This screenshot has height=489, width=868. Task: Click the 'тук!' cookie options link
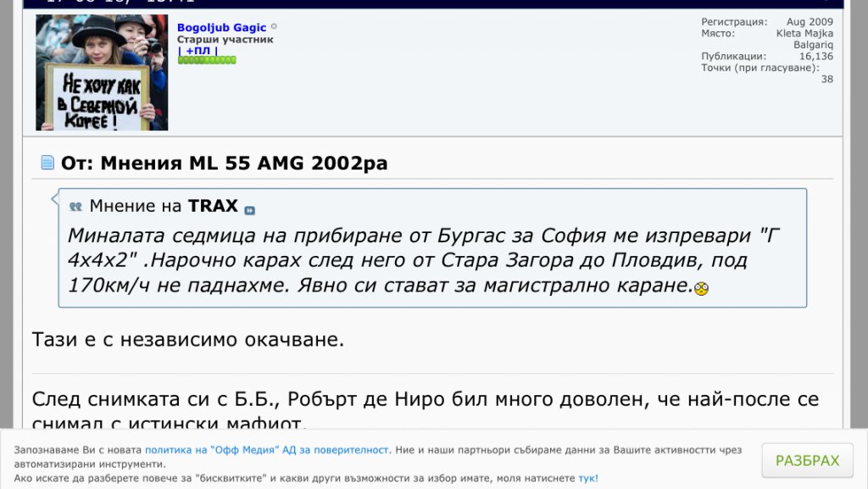(588, 478)
